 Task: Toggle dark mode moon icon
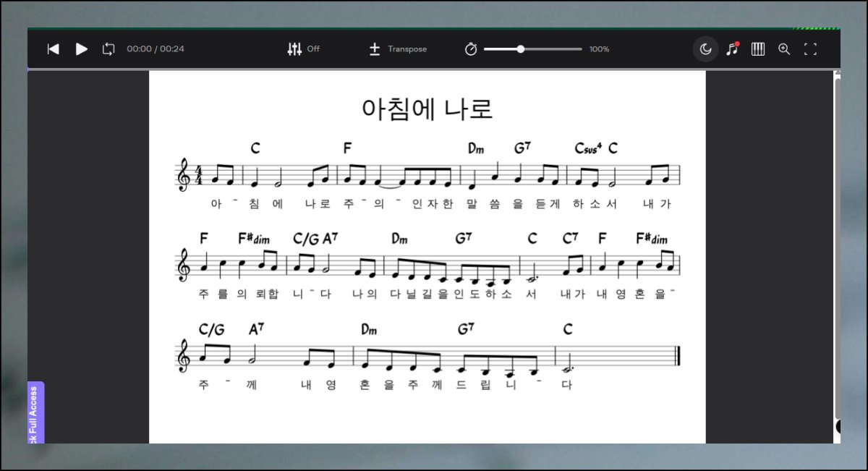click(706, 49)
